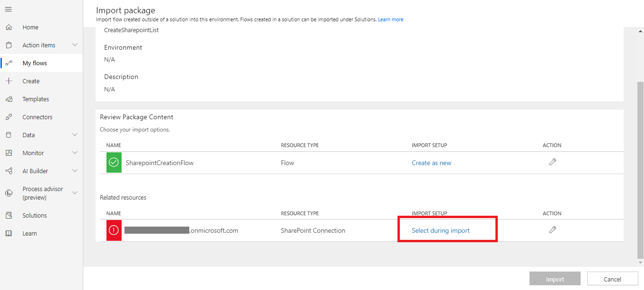Screen dimensions: 644x290
Task: Expand the Process advisor chevron
Action: pyautogui.click(x=75, y=193)
